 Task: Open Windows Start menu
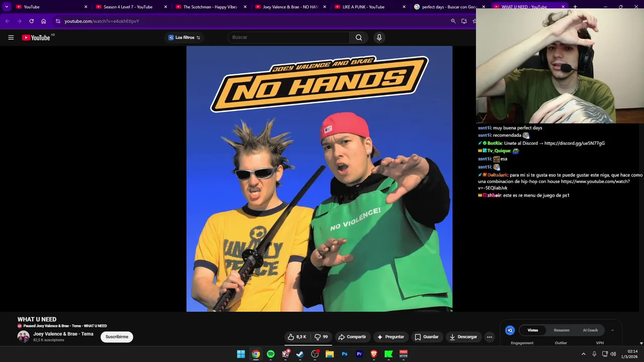[241, 354]
